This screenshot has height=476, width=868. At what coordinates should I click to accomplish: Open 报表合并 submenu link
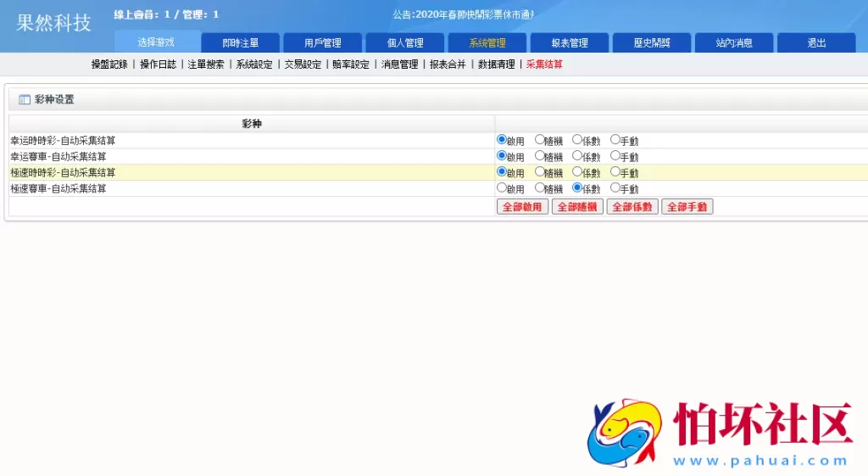point(448,64)
